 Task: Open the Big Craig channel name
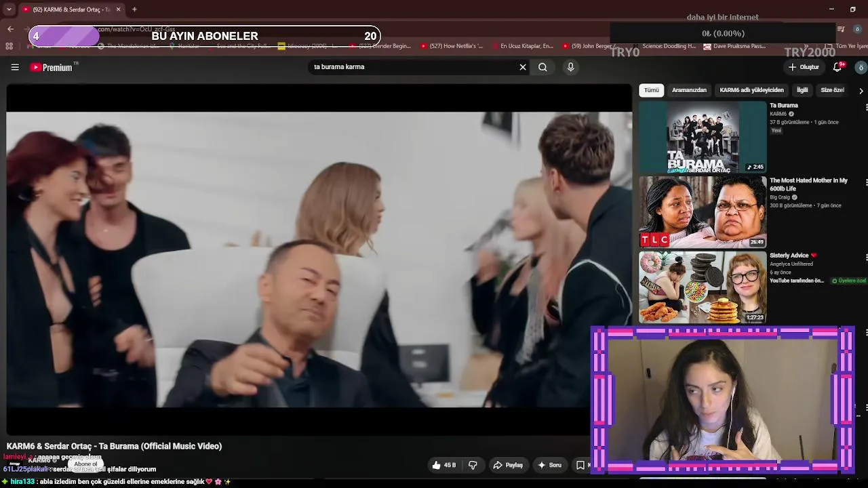coord(780,197)
